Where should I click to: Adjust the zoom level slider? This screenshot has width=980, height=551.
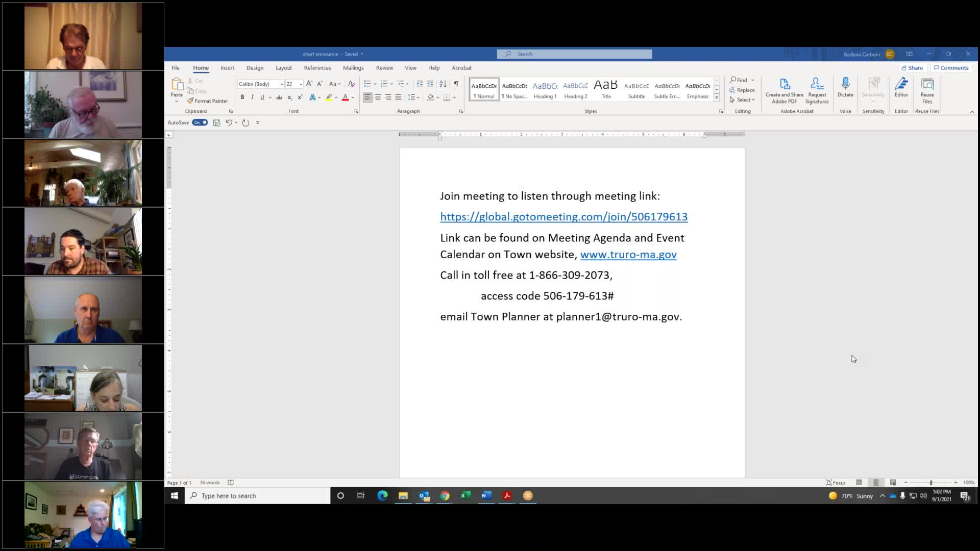click(930, 483)
